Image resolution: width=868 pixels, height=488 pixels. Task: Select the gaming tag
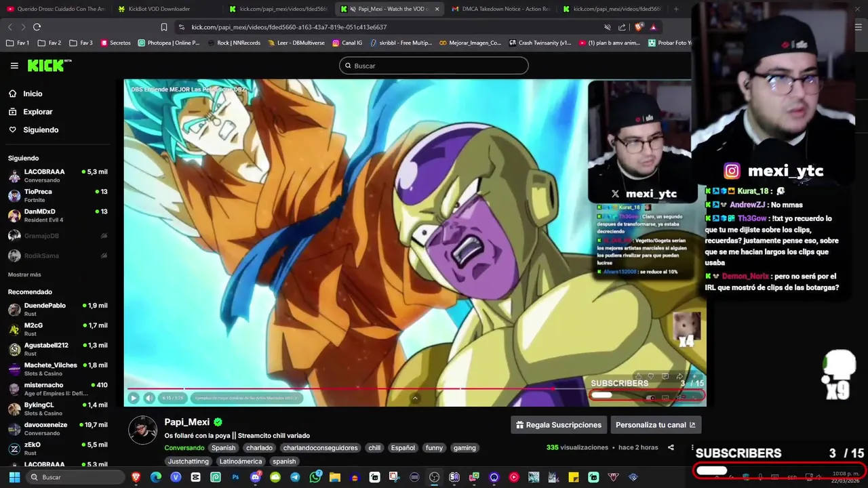465,448
